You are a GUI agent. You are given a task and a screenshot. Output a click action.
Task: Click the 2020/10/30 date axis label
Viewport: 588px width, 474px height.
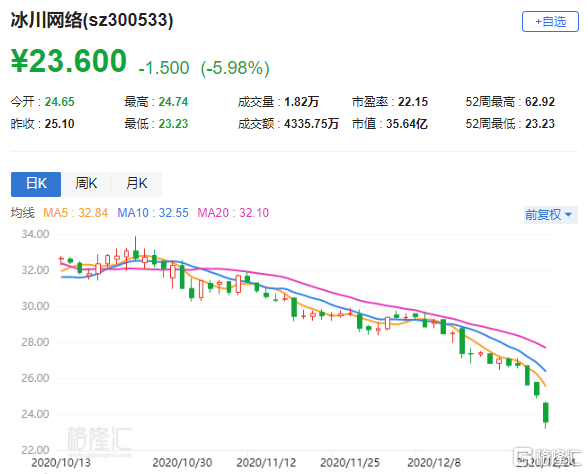(182, 463)
